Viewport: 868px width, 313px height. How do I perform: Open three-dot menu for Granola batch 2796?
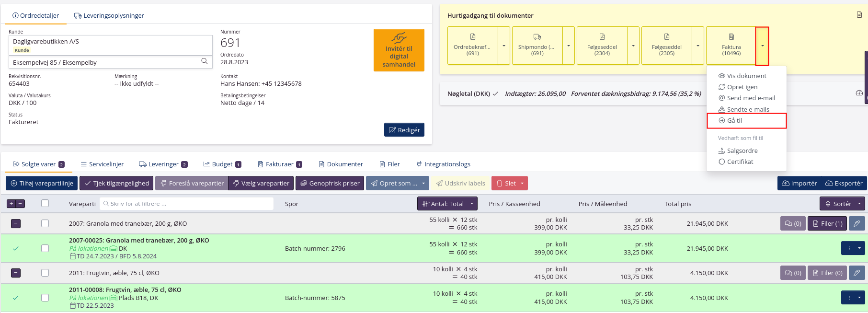click(x=849, y=248)
